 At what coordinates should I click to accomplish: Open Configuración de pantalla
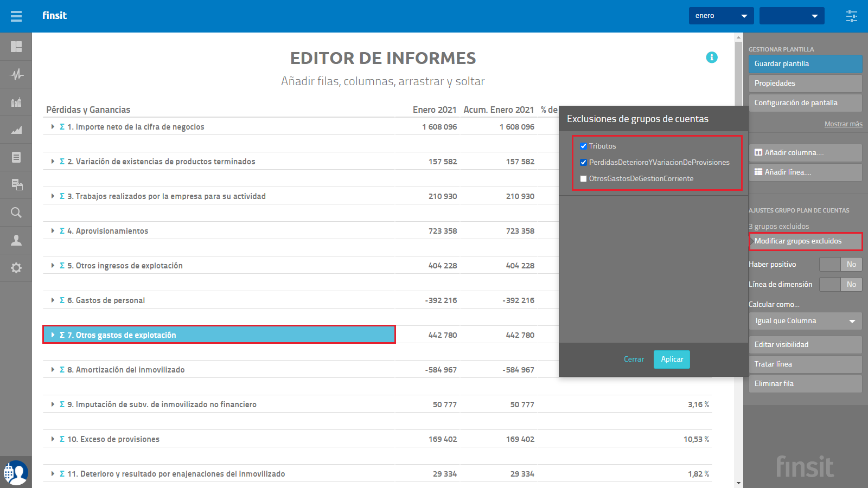coord(805,103)
